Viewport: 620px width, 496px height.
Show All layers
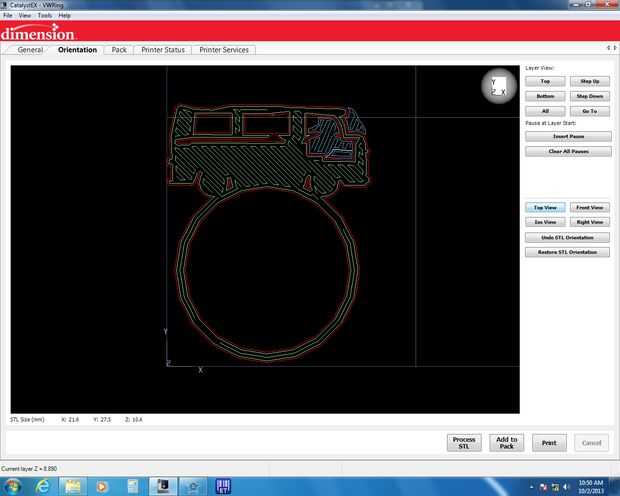point(545,111)
